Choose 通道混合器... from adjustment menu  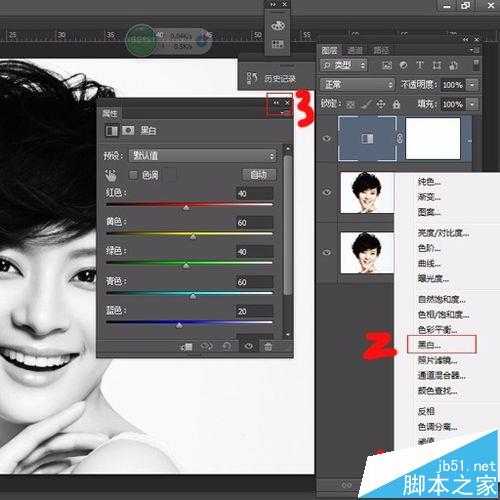click(442, 375)
